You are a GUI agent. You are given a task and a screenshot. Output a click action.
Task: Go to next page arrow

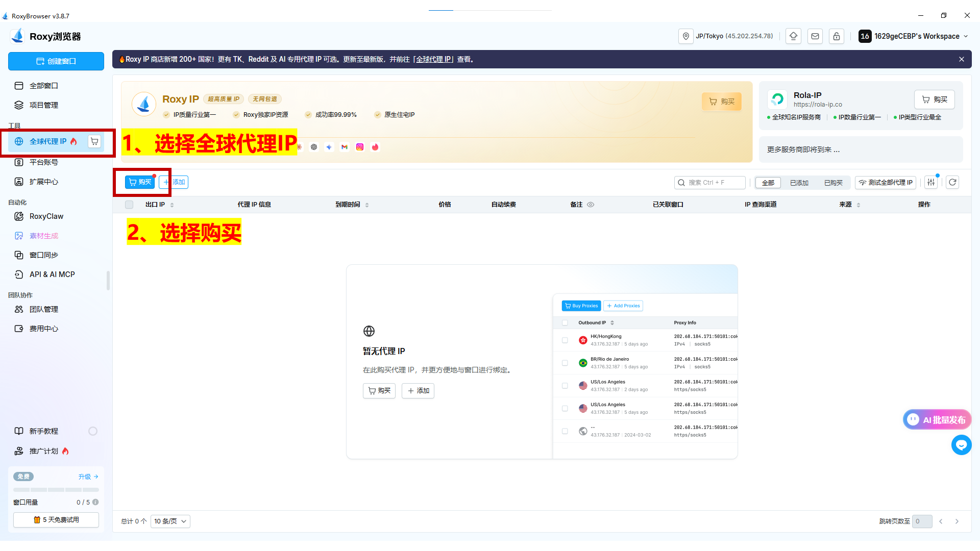coord(957,521)
